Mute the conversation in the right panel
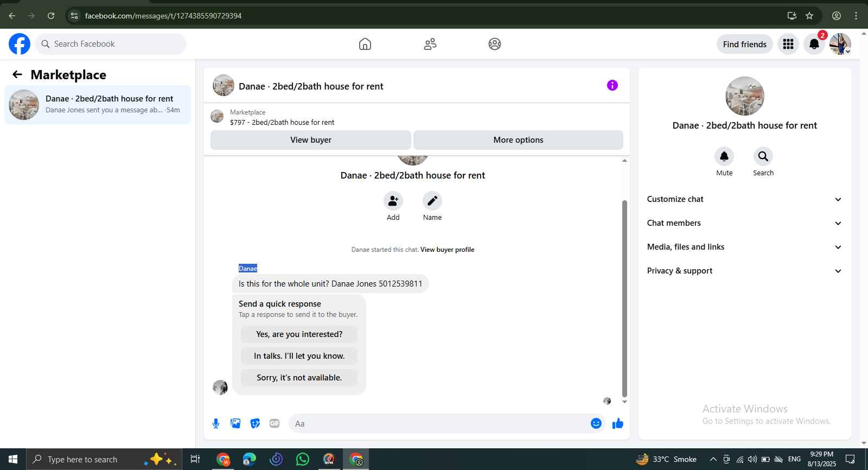 (724, 156)
